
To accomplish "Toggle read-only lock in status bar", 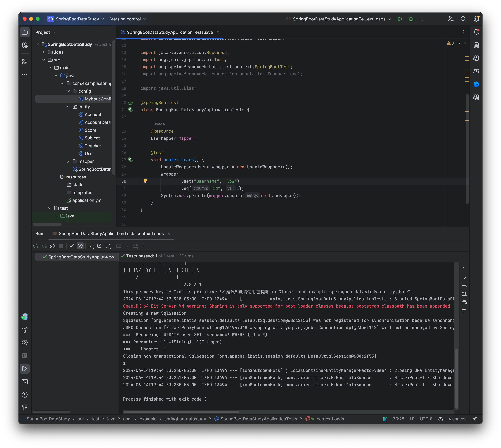I will 475,419.
